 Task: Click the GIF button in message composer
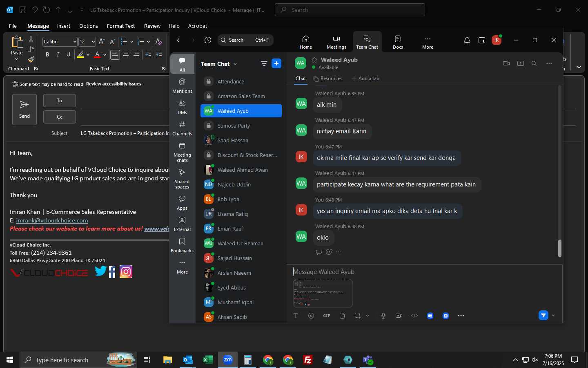point(327,316)
